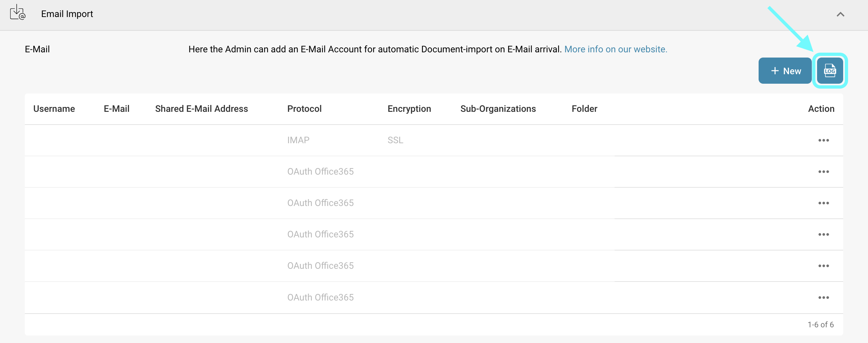Collapse the Email Import section chevron
Image resolution: width=868 pixels, height=343 pixels.
coord(840,14)
